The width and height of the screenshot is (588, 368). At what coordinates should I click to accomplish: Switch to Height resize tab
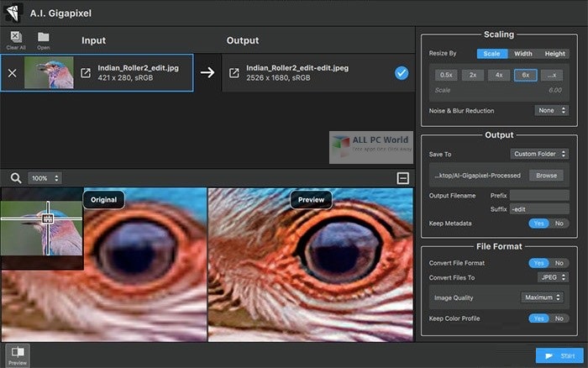point(554,54)
